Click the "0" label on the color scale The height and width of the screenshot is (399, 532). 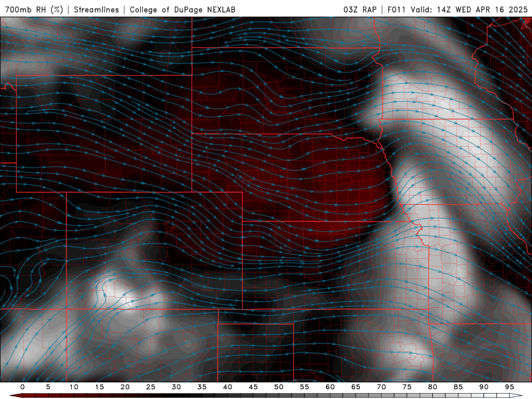click(23, 387)
